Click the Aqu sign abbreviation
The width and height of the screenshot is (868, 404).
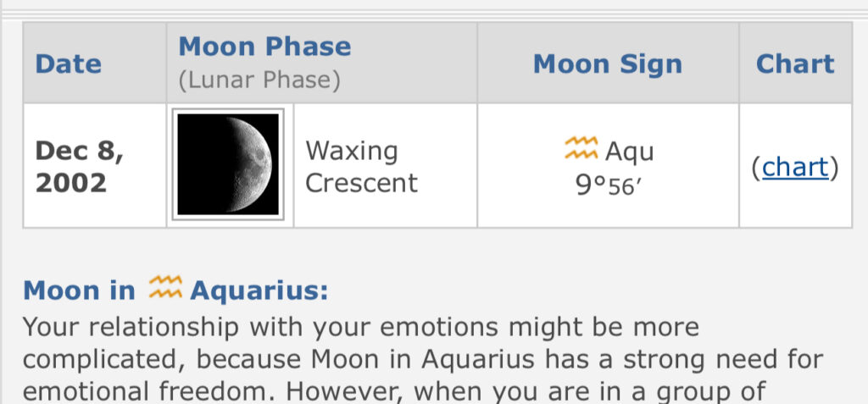(629, 152)
